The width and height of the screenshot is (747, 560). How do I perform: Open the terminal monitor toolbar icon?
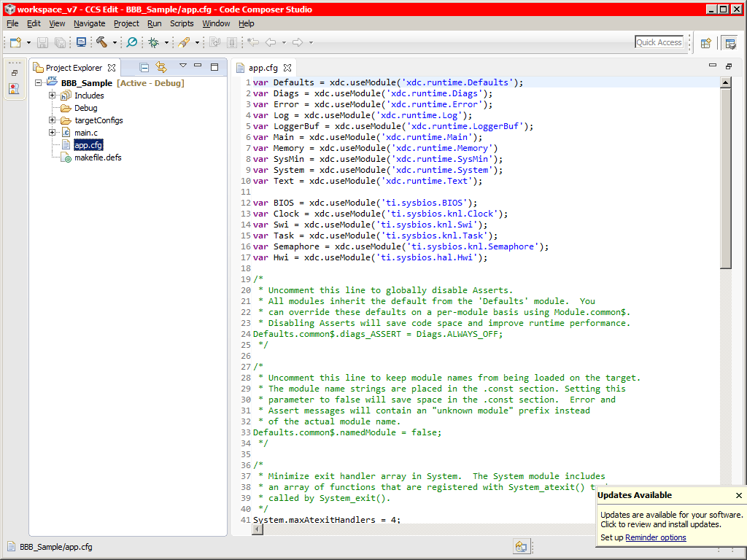pos(82,42)
